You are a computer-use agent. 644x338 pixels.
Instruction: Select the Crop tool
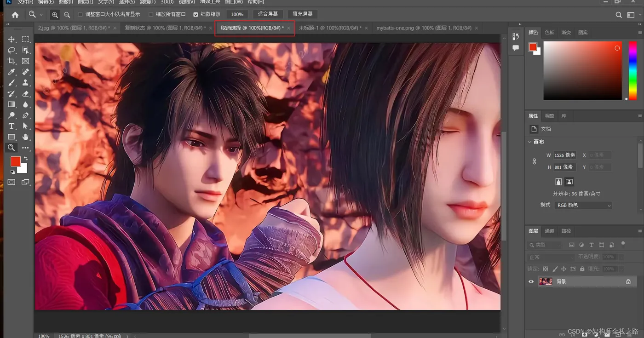[11, 61]
